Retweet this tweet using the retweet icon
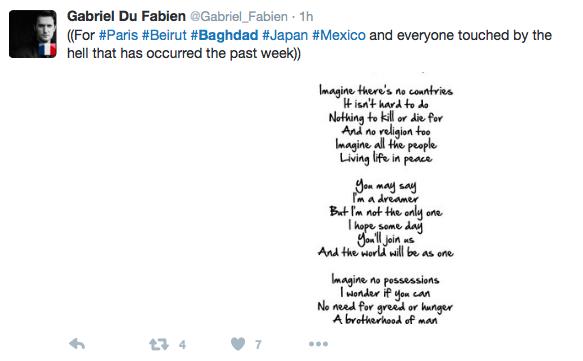The height and width of the screenshot is (361, 583). pyautogui.click(x=159, y=344)
